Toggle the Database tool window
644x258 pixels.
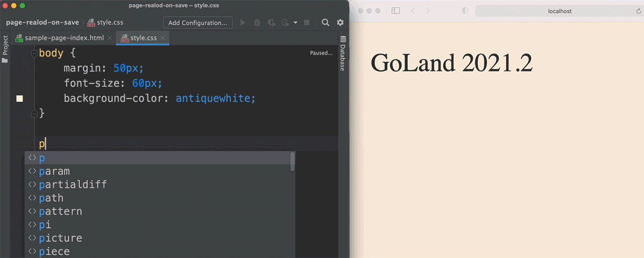343,54
